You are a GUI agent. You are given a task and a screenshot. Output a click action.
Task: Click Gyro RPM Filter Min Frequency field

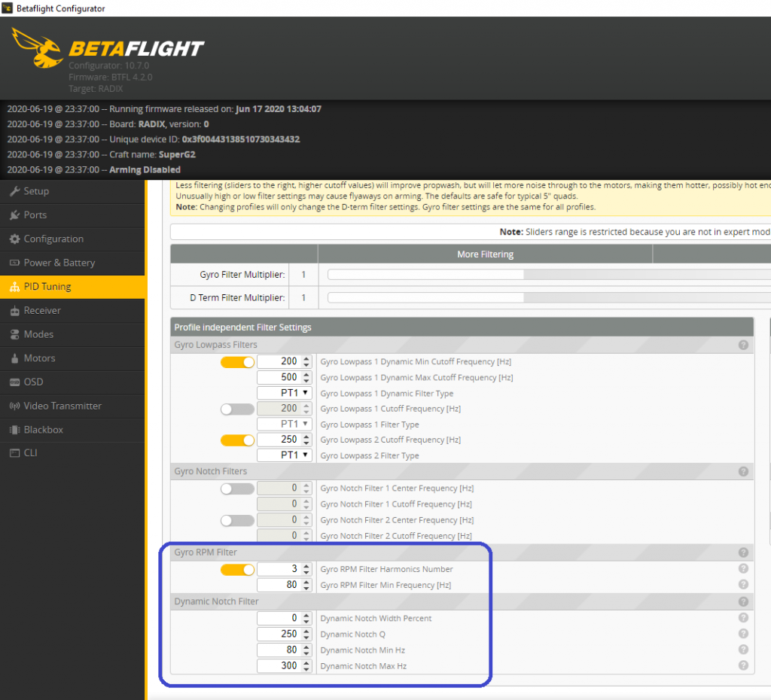[x=285, y=585]
